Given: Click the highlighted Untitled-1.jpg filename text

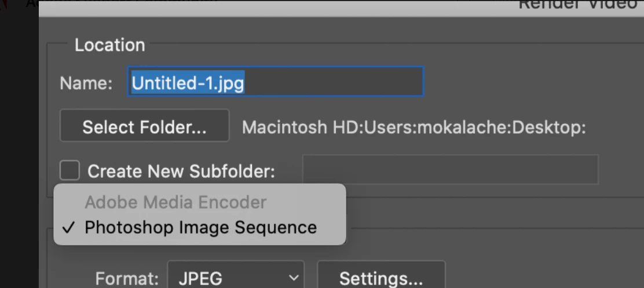Looking at the screenshot, I should coord(188,82).
